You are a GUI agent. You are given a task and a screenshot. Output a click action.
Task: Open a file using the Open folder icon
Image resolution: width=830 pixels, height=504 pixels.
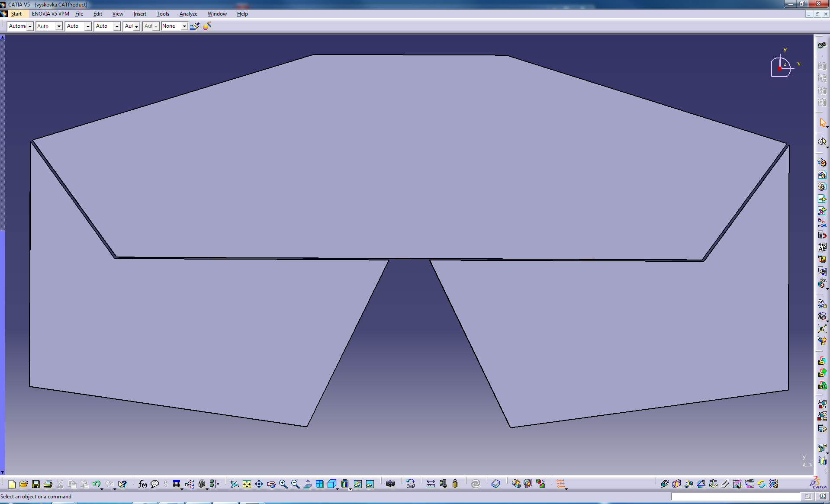point(24,484)
